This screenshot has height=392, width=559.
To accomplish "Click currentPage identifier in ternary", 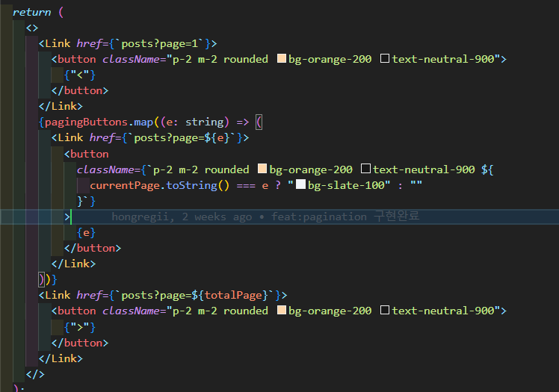I will [x=124, y=185].
